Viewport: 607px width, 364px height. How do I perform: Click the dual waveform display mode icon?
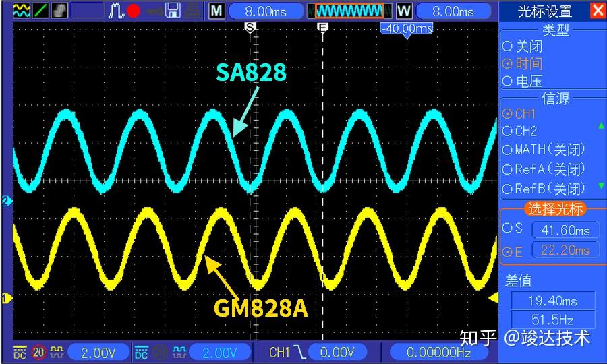(22, 10)
